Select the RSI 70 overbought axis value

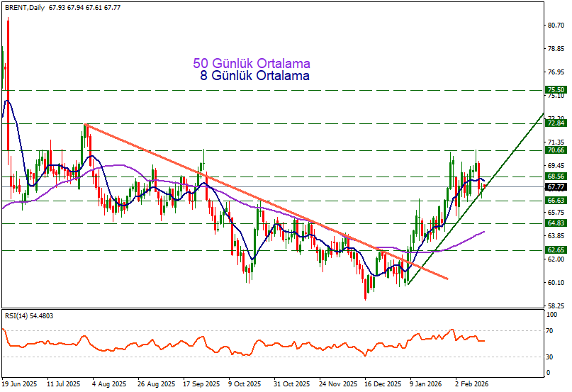tap(549, 331)
